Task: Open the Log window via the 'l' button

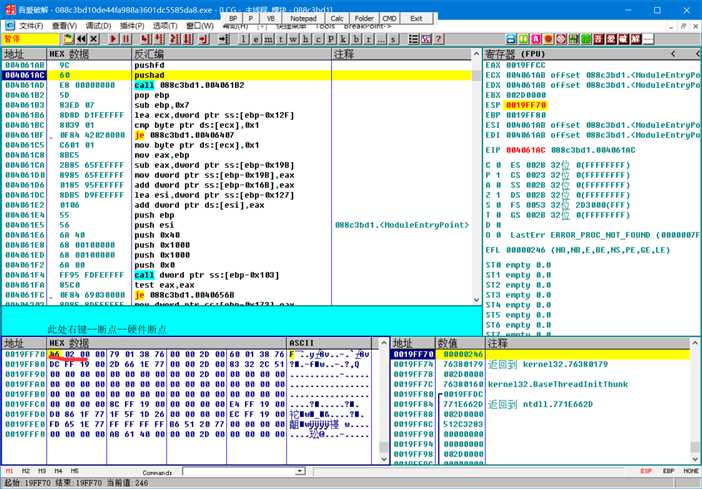Action: (x=244, y=39)
